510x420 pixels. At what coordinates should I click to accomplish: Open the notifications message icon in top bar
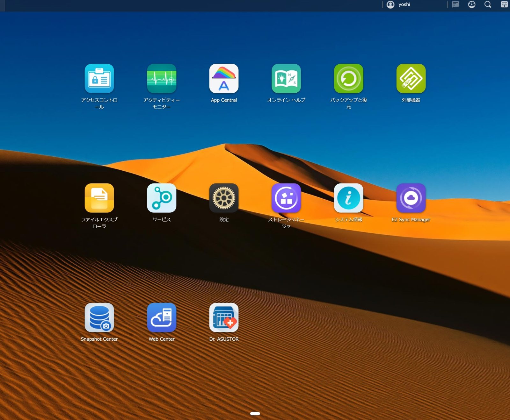(x=455, y=4)
